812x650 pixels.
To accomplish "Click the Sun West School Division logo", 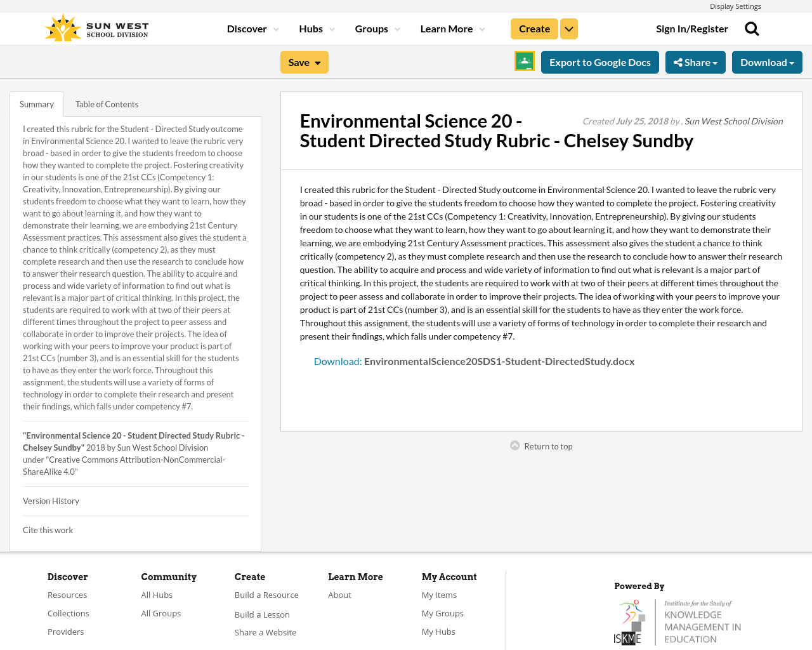I will click(96, 25).
